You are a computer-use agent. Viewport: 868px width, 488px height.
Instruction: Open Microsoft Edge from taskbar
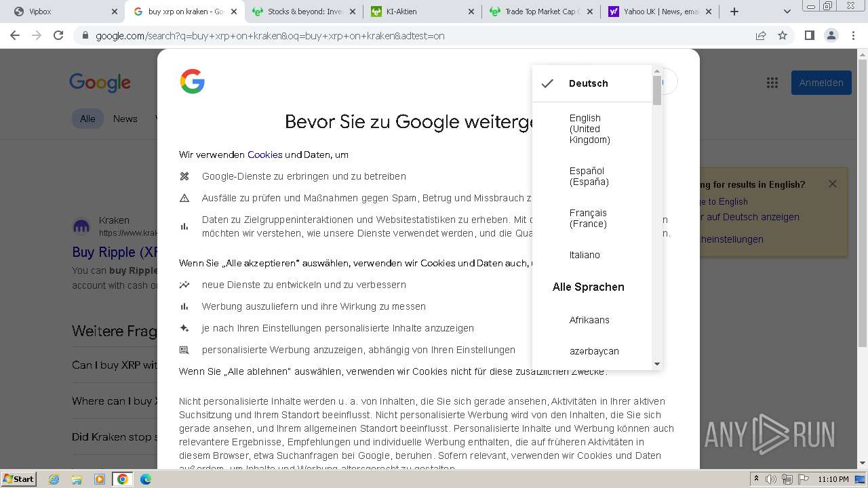point(145,479)
